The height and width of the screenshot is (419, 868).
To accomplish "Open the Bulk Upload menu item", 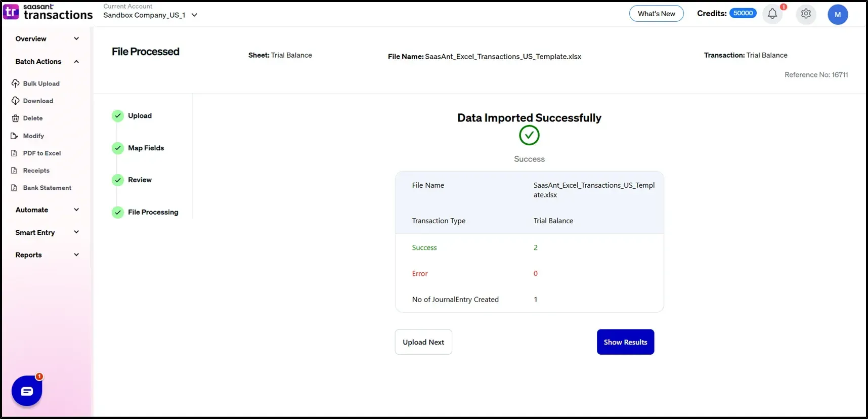I will pos(41,83).
